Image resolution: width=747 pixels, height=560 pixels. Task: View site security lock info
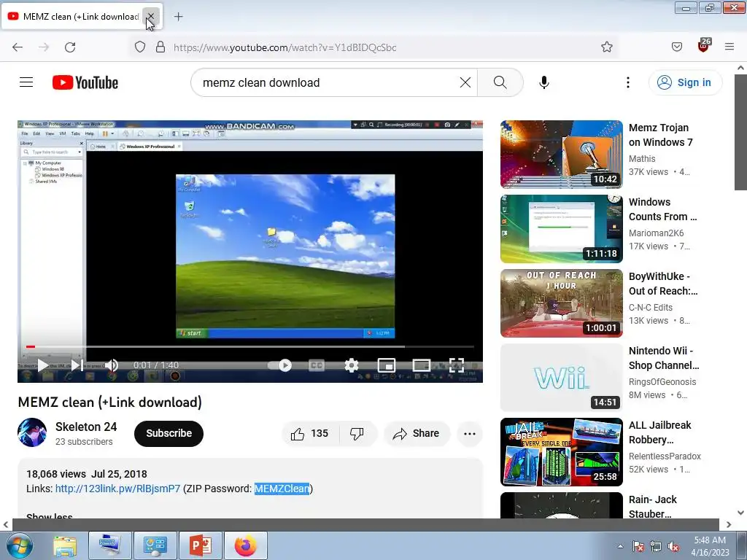pyautogui.click(x=160, y=47)
